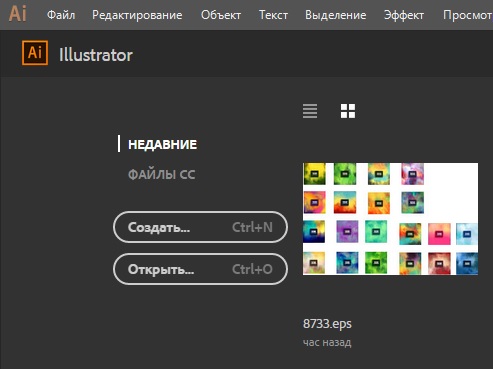The height and width of the screenshot is (369, 493).
Task: Open the Редактирование menu
Action: click(137, 15)
